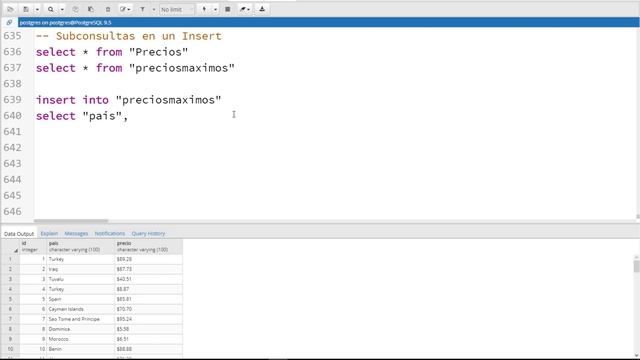Click the Paste rows toolbar icon
The image size is (640, 360).
pos(91,9)
